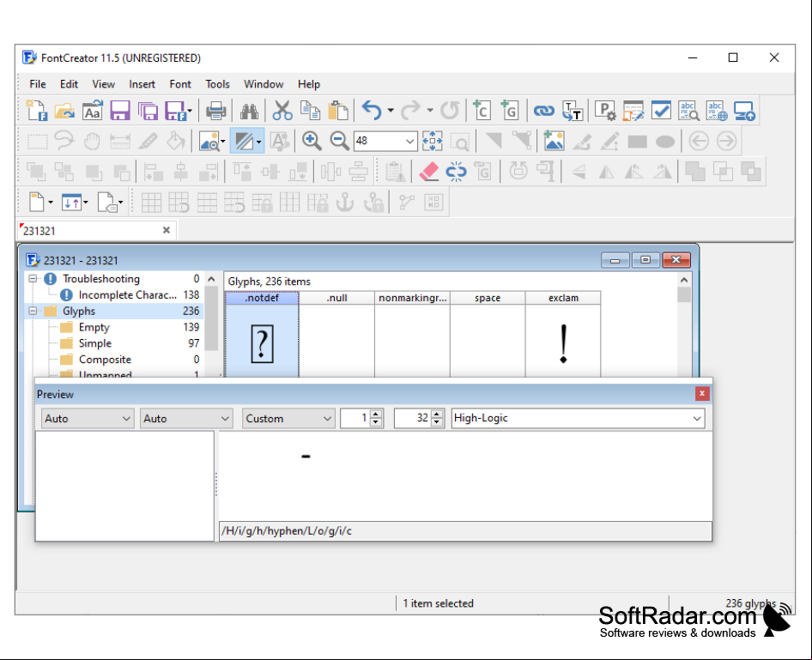This screenshot has height=660, width=812.
Task: Toggle the fill outline mode button
Action: [244, 141]
